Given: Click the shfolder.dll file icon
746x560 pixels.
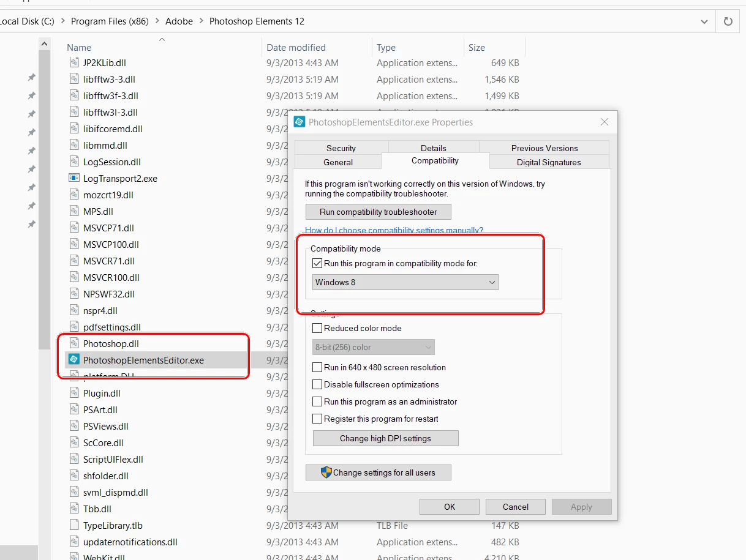Looking at the screenshot, I should pos(74,476).
